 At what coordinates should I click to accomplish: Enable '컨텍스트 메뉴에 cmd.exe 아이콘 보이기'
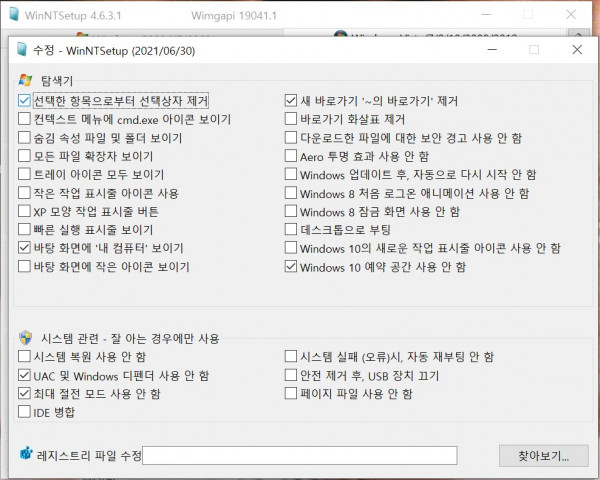click(x=24, y=119)
